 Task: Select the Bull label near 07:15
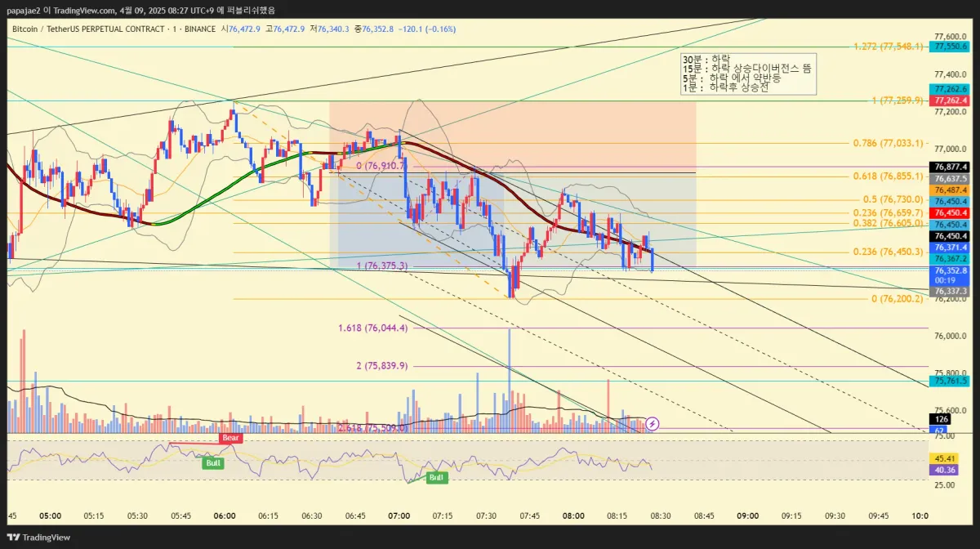437,477
